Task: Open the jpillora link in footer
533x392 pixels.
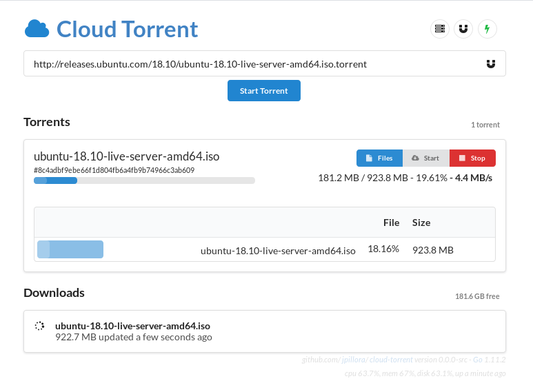Action: [x=354, y=360]
